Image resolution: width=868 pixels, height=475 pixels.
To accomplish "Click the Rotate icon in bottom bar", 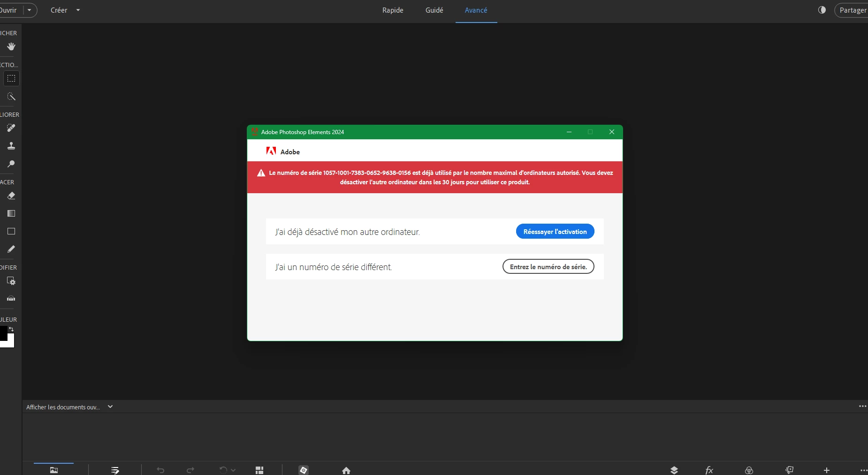I will pos(223,470).
